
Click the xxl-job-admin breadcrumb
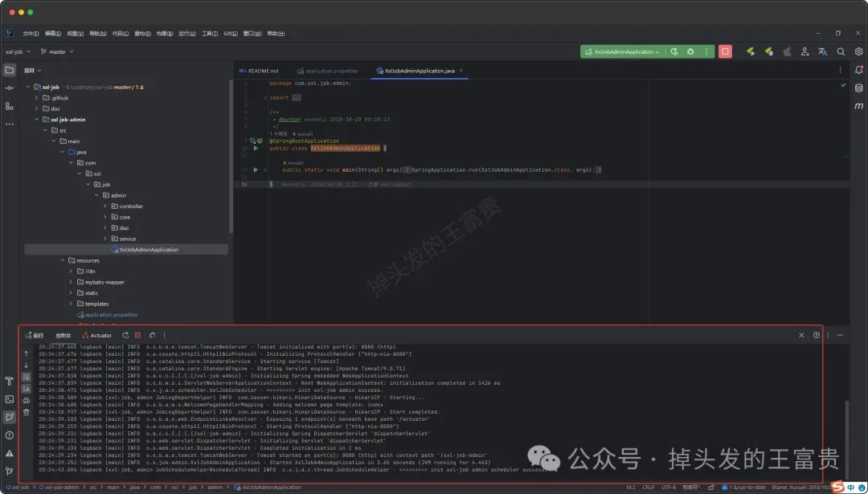(x=61, y=488)
